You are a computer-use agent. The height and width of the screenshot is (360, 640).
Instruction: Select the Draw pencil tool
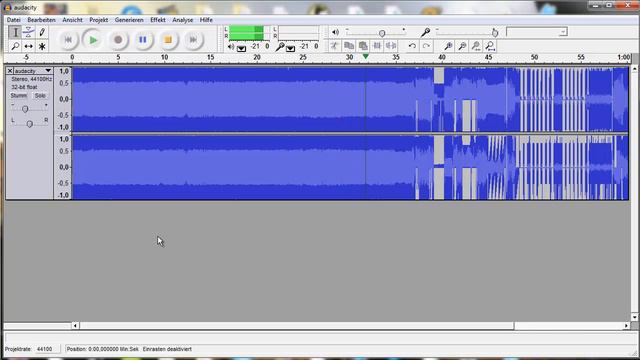(42, 32)
